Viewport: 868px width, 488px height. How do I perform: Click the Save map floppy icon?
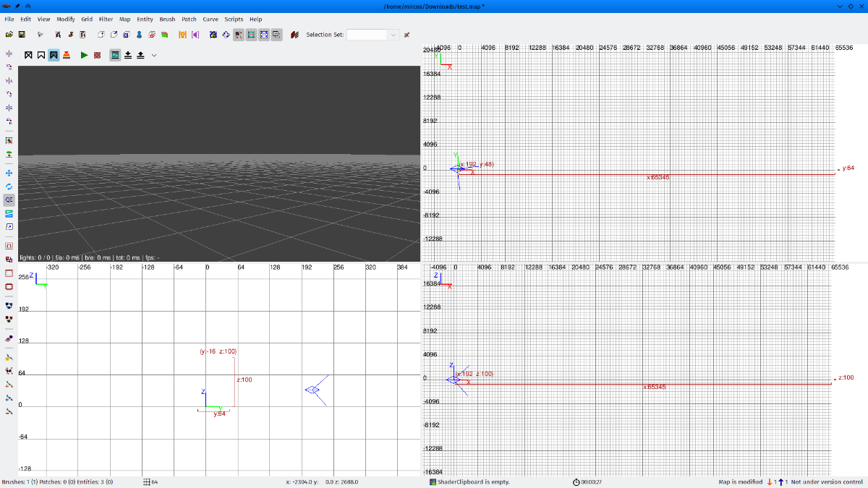pos(22,34)
